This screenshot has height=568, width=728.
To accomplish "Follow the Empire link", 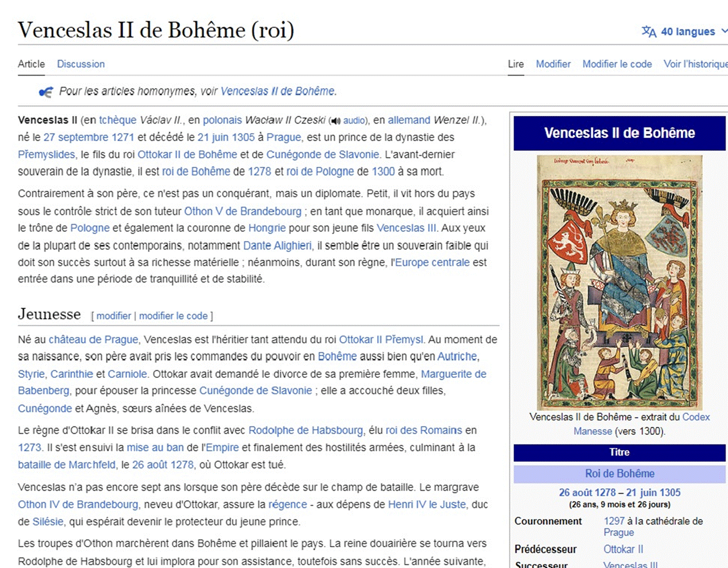I will (222, 447).
